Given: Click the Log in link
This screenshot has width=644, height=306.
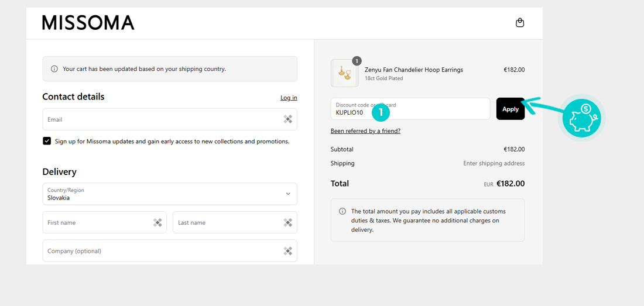Looking at the screenshot, I should [x=289, y=98].
